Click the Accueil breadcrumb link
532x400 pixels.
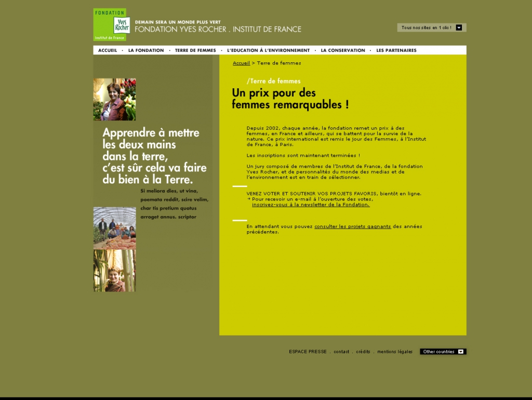coord(241,63)
